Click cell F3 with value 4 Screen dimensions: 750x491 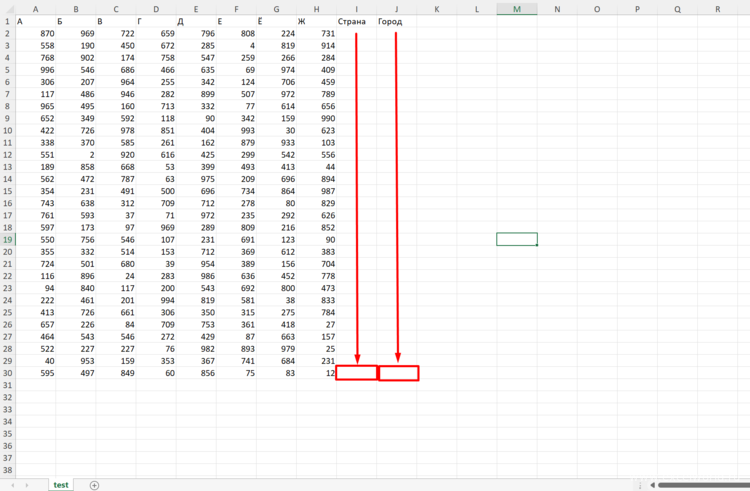(236, 46)
